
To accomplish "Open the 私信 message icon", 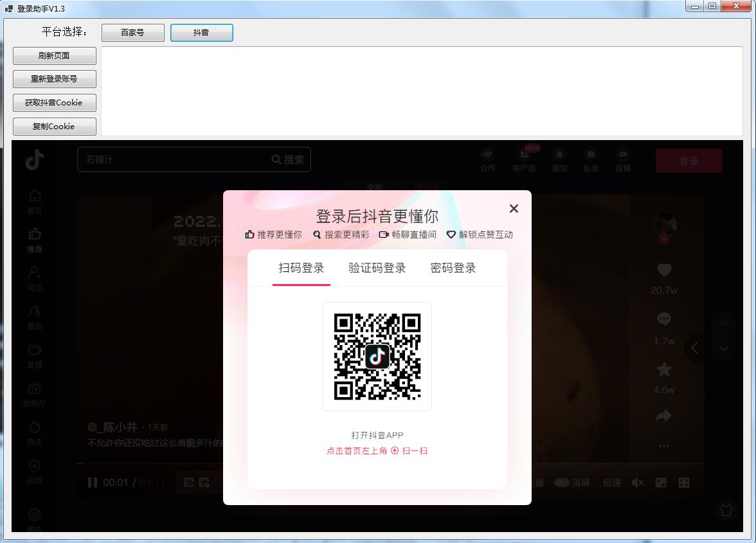I will 591,161.
